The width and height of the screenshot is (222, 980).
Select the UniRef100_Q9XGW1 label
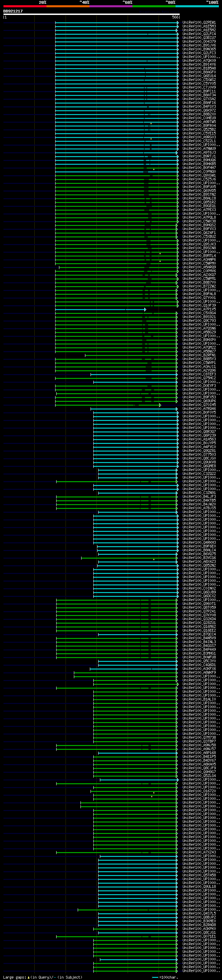click(199, 175)
